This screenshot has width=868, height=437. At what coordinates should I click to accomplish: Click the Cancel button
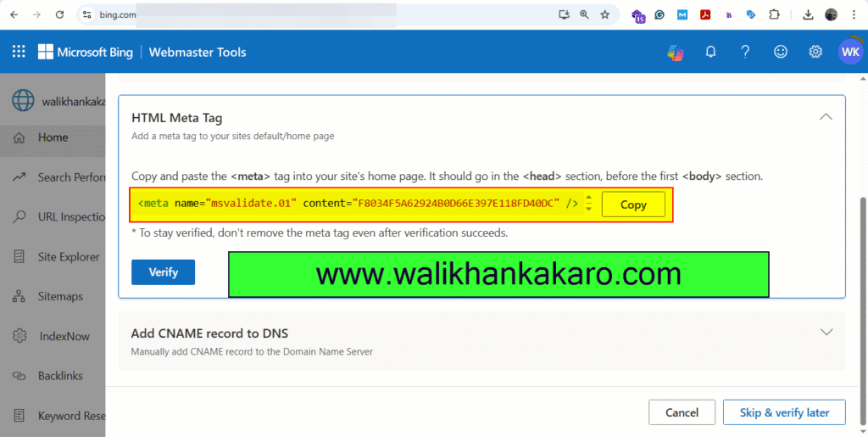pyautogui.click(x=682, y=412)
